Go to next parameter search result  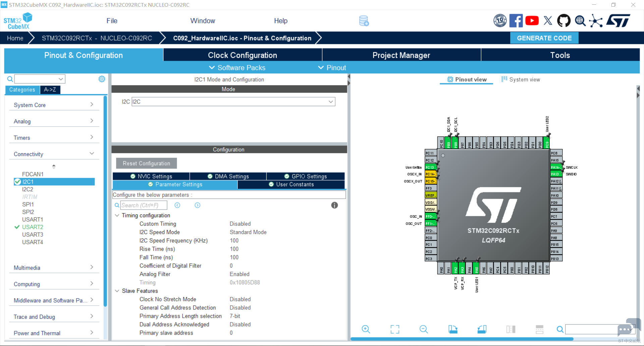point(198,205)
